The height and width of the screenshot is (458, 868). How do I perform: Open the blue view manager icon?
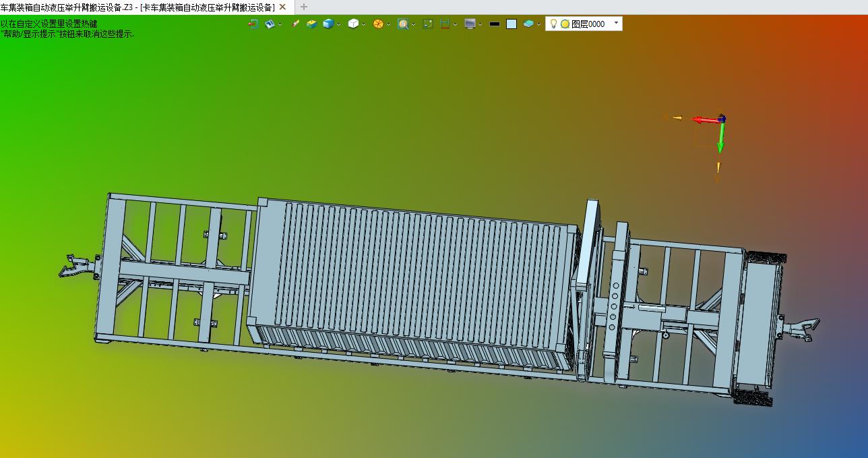point(270,24)
